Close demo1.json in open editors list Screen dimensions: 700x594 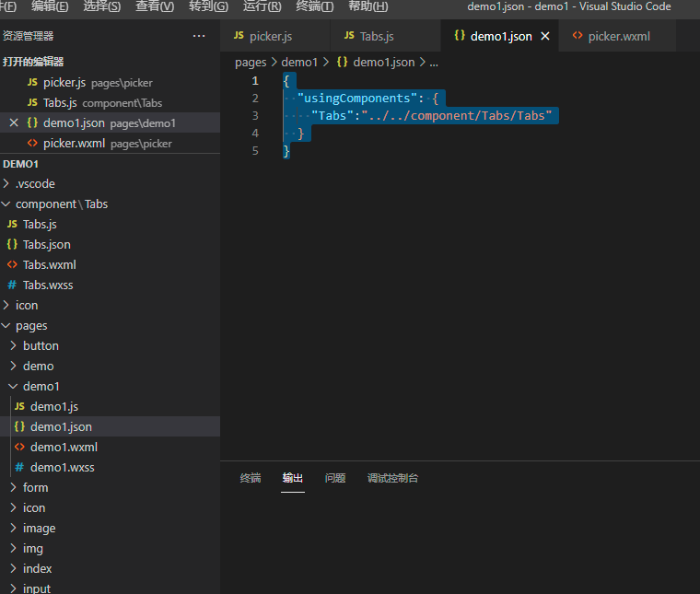[14, 122]
